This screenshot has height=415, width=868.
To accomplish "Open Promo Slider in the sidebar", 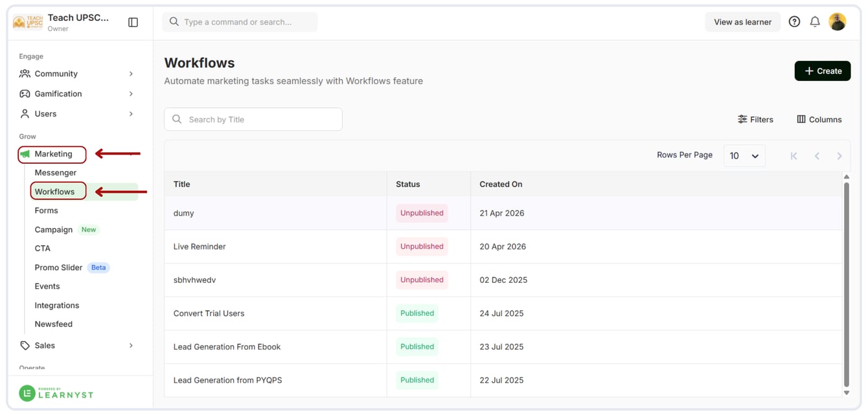I will point(58,267).
